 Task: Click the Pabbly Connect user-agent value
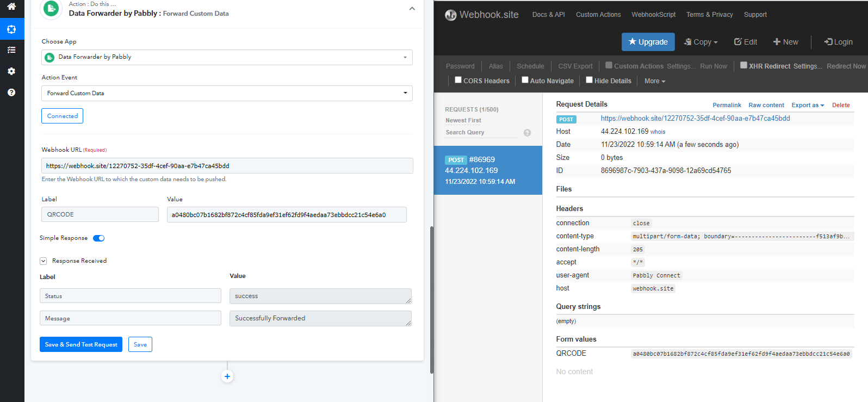pyautogui.click(x=656, y=276)
